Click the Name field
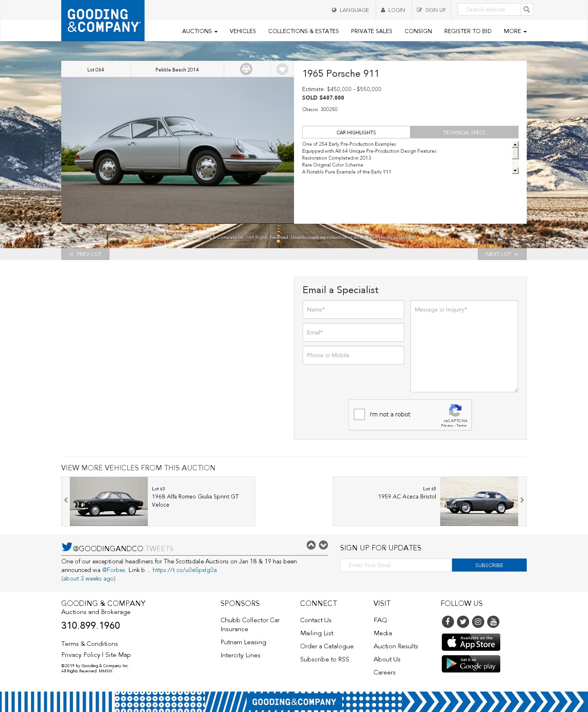Screen dimensions: 588x712 click(353, 309)
